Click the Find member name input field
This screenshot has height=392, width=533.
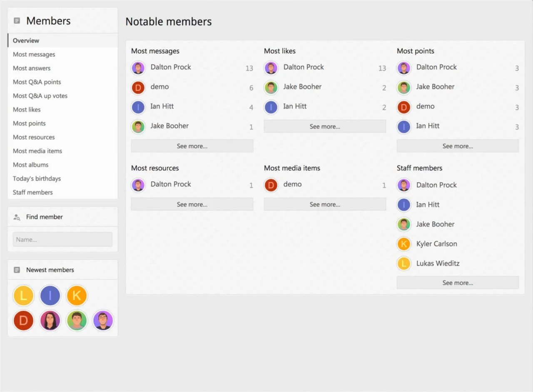62,240
